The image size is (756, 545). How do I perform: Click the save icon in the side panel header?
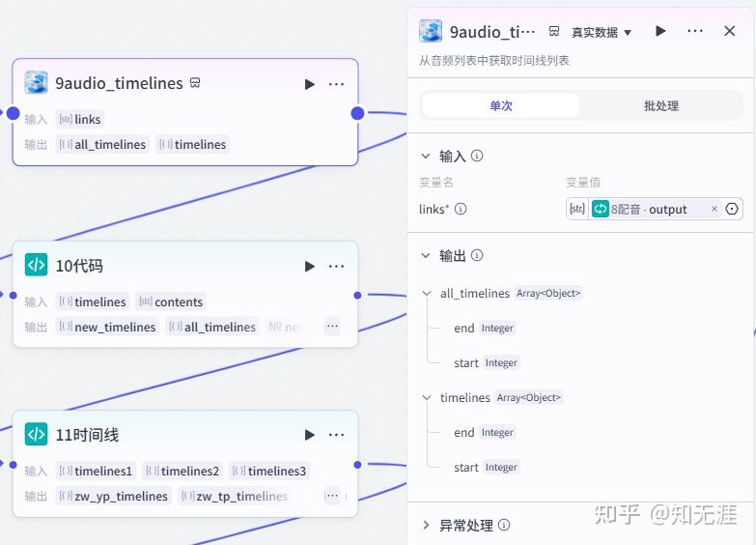tap(554, 31)
